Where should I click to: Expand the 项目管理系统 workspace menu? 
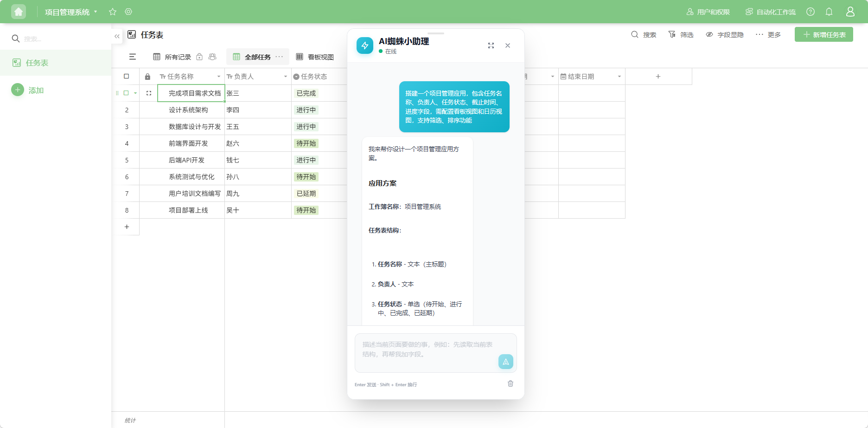point(95,12)
